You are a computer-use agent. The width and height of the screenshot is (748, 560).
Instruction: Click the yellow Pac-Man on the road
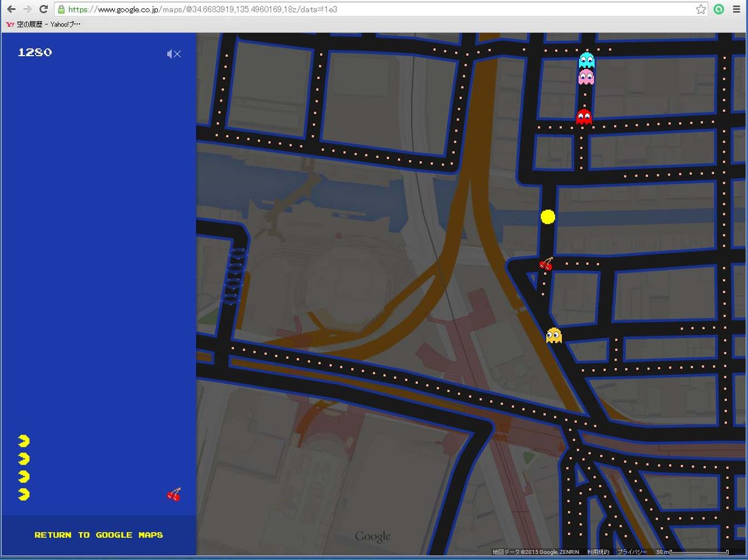coord(548,217)
